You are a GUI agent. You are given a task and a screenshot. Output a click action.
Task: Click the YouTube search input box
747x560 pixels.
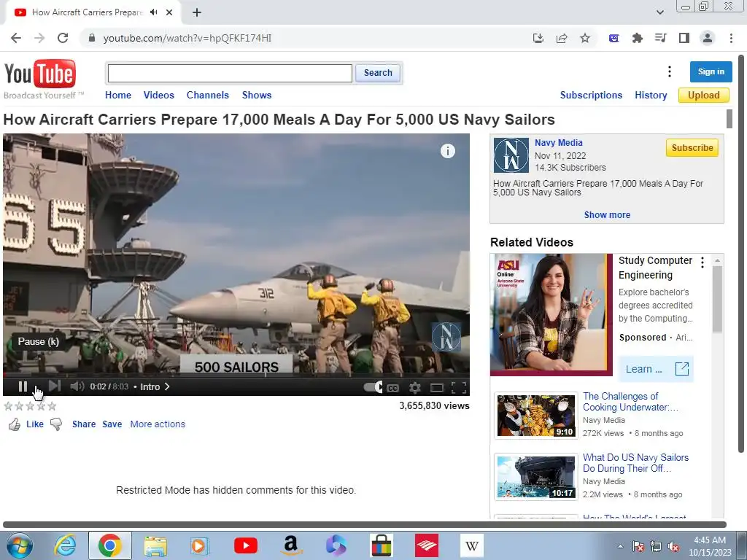(x=230, y=73)
